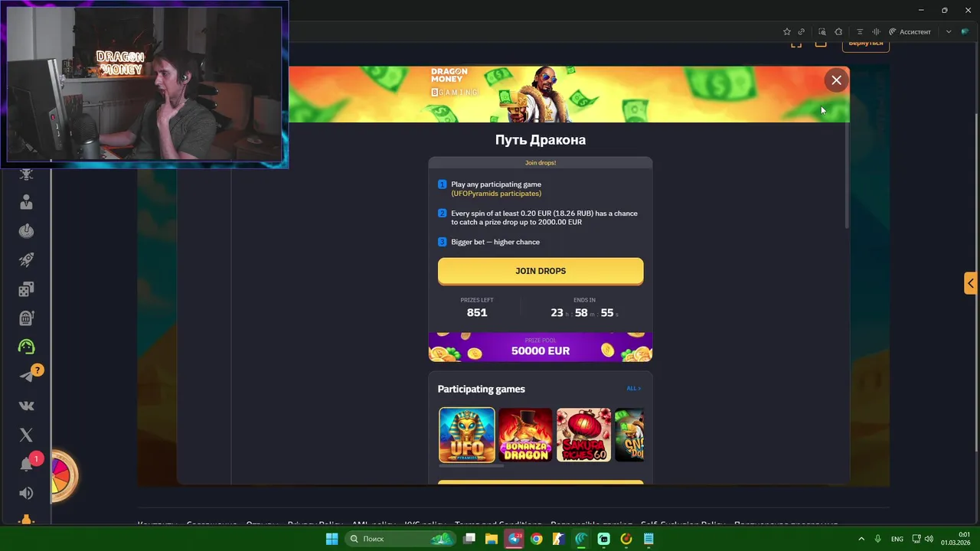
Task: Close the Путь Дракона promo popup
Action: (x=836, y=80)
